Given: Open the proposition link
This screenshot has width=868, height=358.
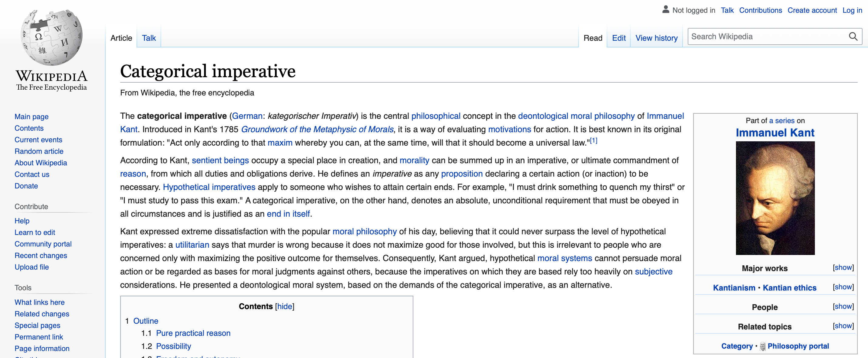Looking at the screenshot, I should click(462, 174).
